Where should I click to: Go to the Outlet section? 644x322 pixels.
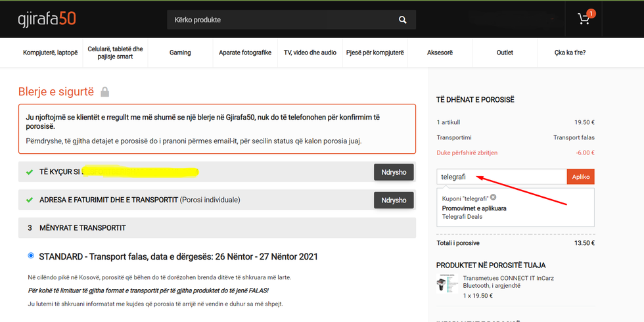pos(505,53)
